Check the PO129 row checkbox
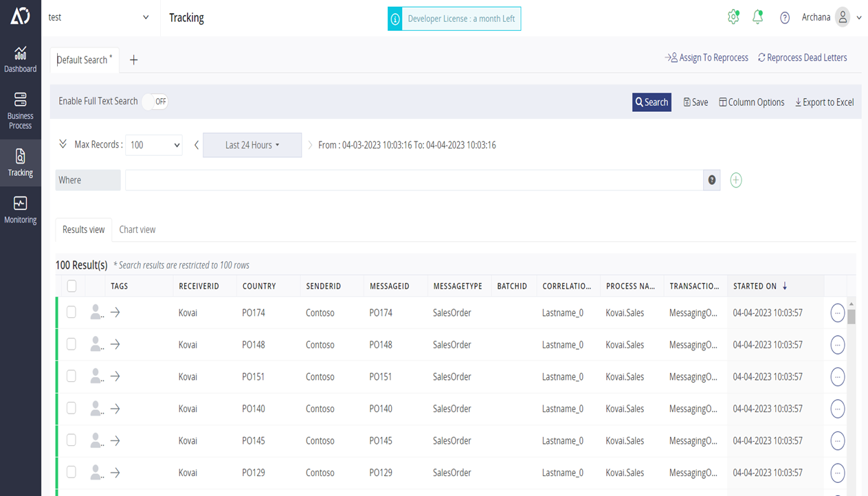The image size is (868, 496). point(71,472)
